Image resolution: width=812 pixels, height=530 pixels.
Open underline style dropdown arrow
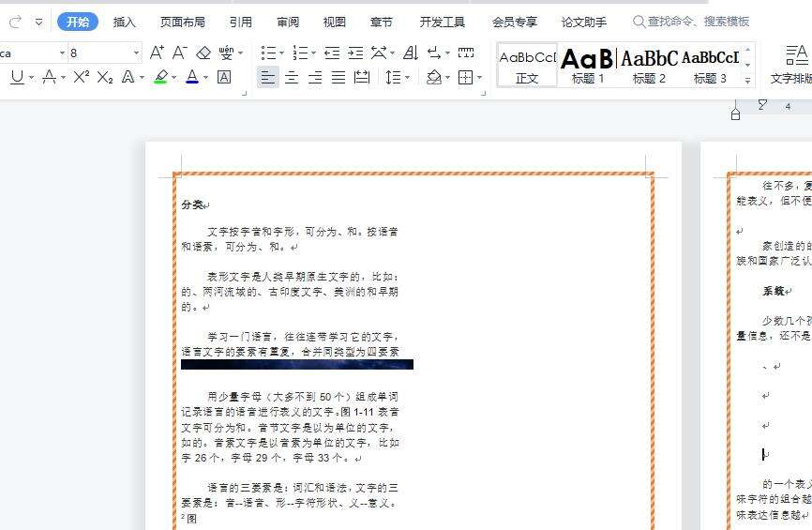(32, 78)
